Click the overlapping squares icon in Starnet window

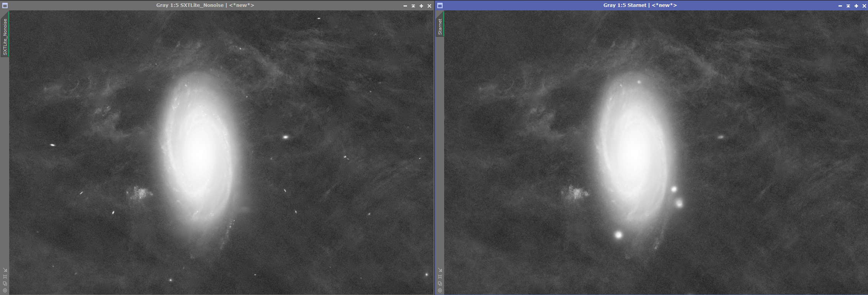[x=440, y=284]
